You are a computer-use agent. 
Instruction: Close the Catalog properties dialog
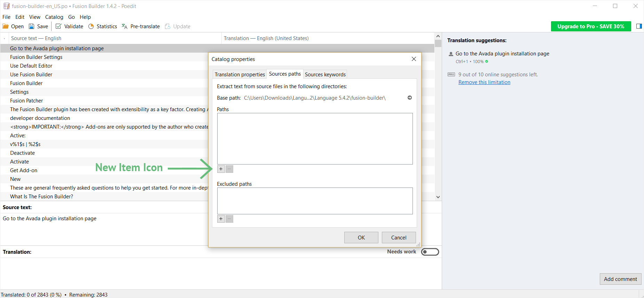414,59
